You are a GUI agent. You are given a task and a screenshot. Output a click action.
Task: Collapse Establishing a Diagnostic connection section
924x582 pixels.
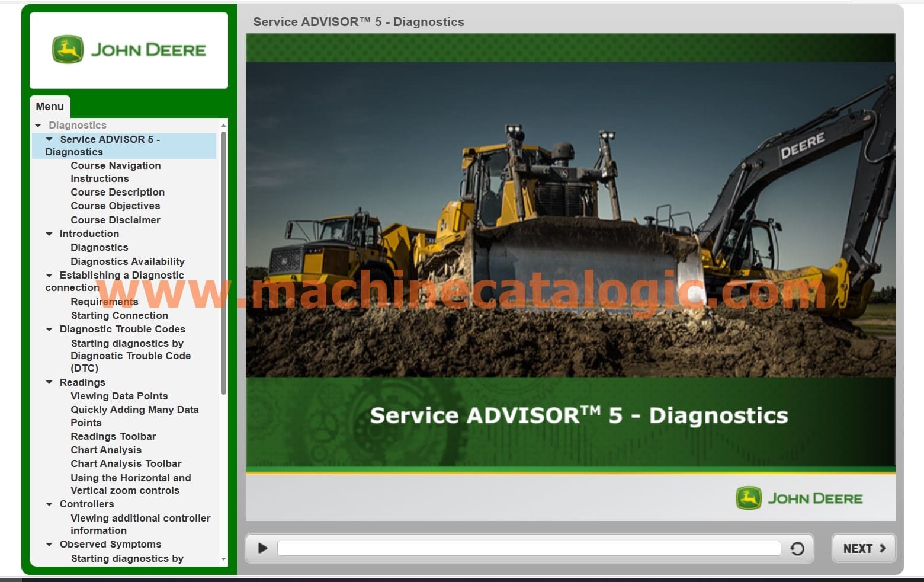click(x=49, y=276)
